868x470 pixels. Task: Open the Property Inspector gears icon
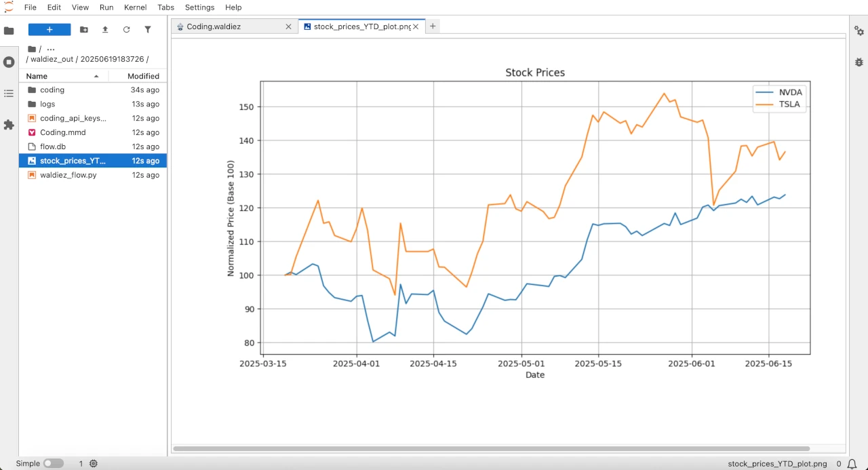tap(859, 31)
